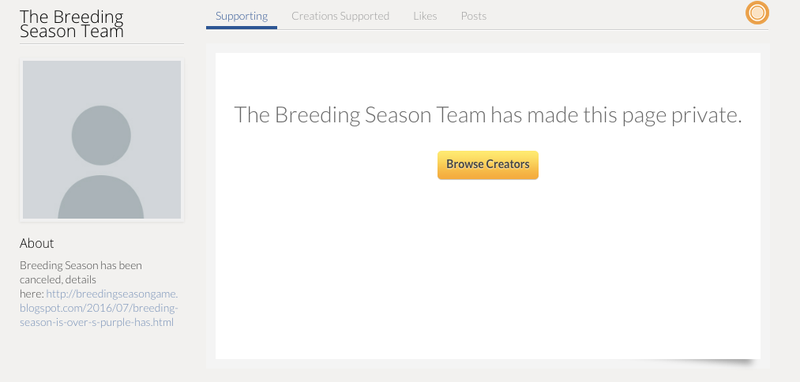Open the default profile avatar image
This screenshot has height=382, width=800.
[102, 140]
